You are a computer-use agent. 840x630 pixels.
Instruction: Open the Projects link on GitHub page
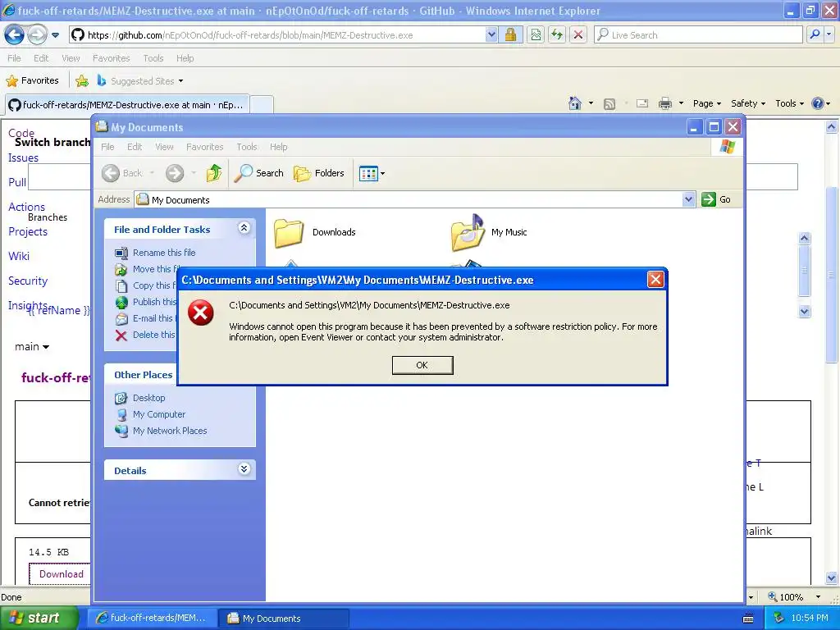[28, 231]
